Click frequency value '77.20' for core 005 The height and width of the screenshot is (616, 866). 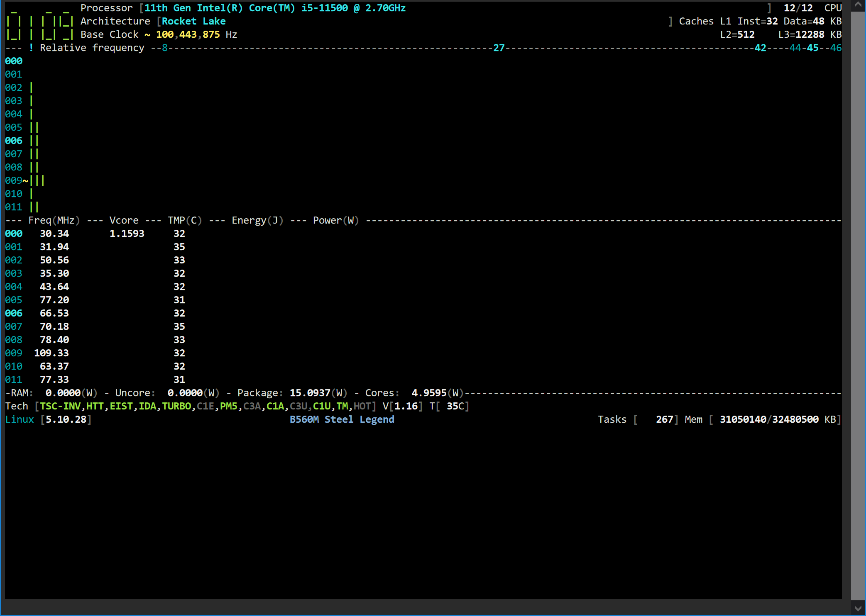(54, 300)
